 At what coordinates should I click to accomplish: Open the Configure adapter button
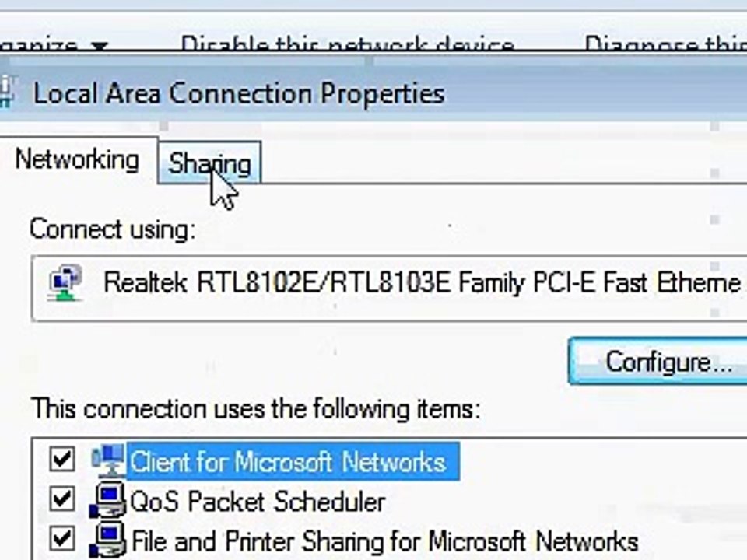658,362
